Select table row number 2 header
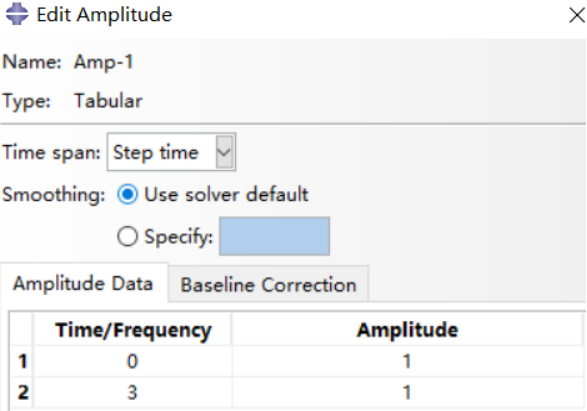This screenshot has width=587, height=411. [22, 392]
